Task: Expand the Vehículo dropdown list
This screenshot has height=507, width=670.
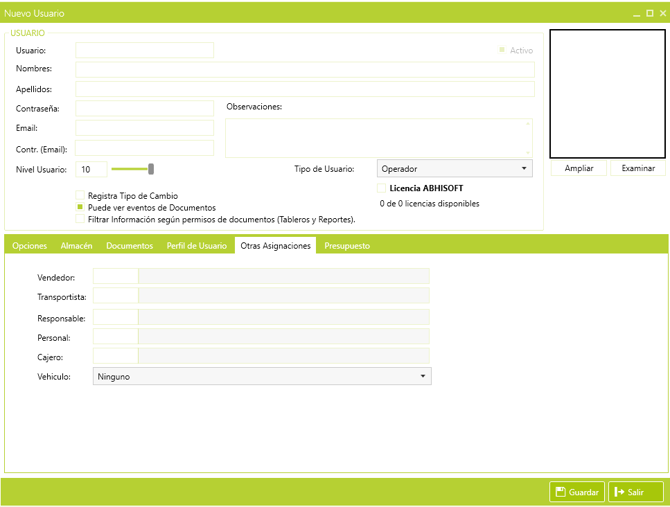Action: pyautogui.click(x=262, y=377)
